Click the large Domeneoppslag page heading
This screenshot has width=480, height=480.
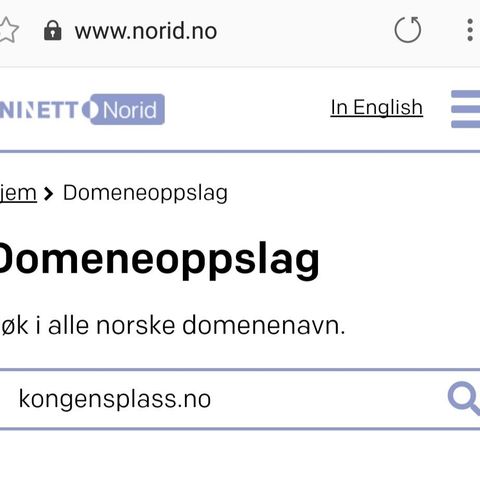pyautogui.click(x=158, y=260)
